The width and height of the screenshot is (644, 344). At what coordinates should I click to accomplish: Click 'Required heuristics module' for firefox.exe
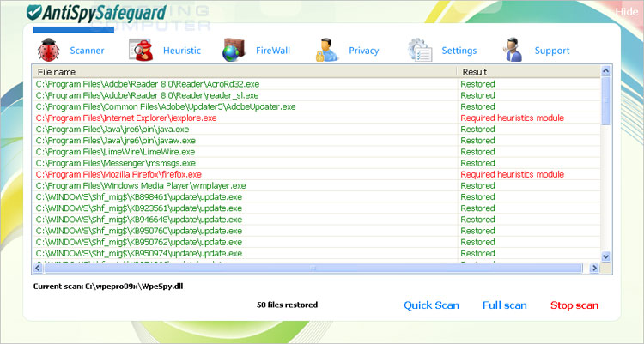tap(512, 174)
